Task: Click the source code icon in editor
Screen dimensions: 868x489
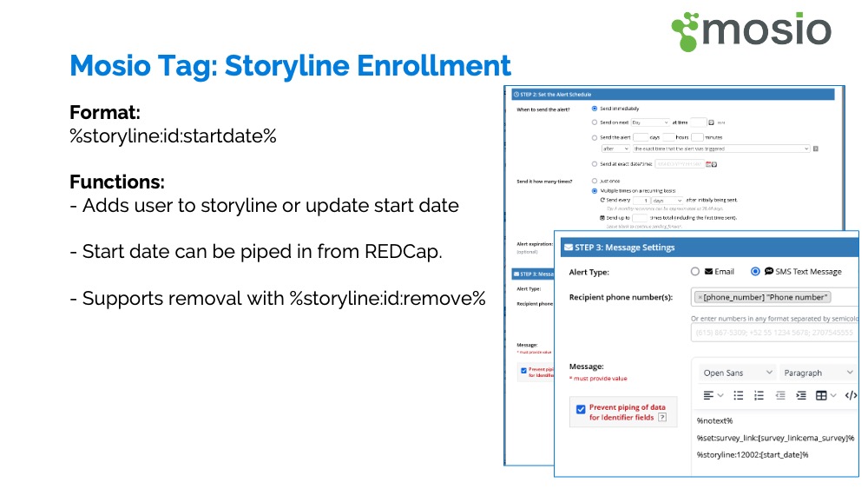Action: point(851,395)
